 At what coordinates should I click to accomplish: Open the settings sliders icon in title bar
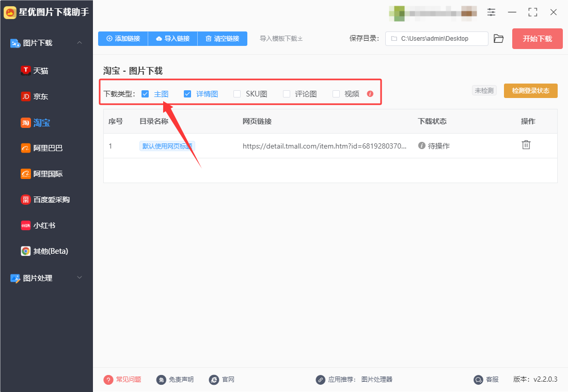(491, 12)
